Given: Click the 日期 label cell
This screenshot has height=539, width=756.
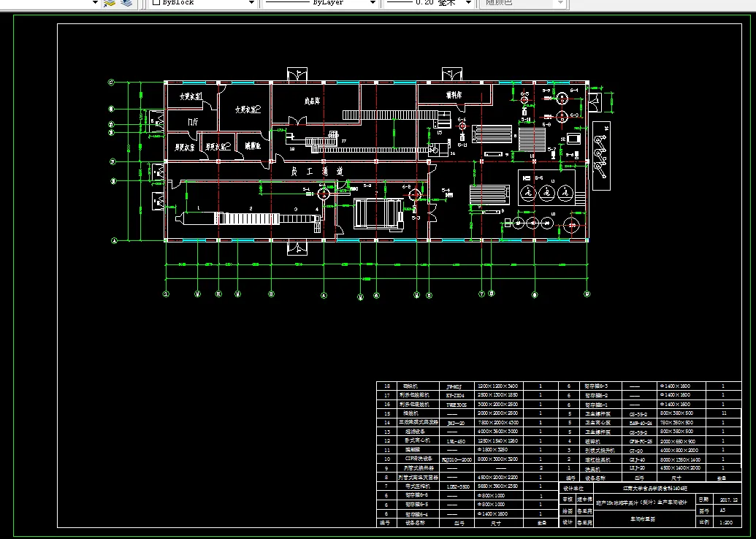Looking at the screenshot, I should click(703, 500).
